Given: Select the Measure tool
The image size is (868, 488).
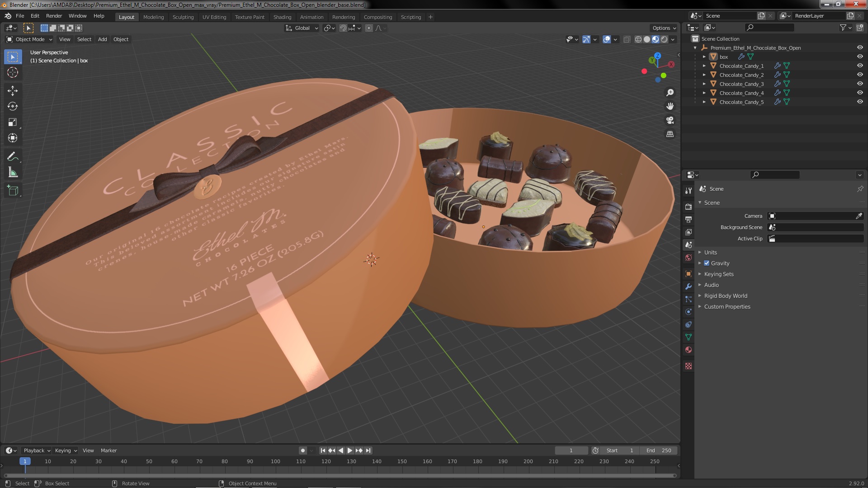Looking at the screenshot, I should [13, 173].
